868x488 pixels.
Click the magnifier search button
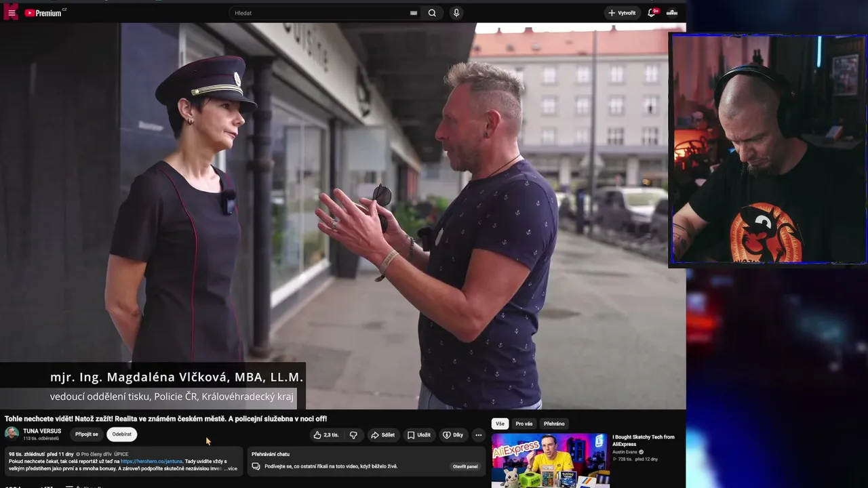coord(432,13)
